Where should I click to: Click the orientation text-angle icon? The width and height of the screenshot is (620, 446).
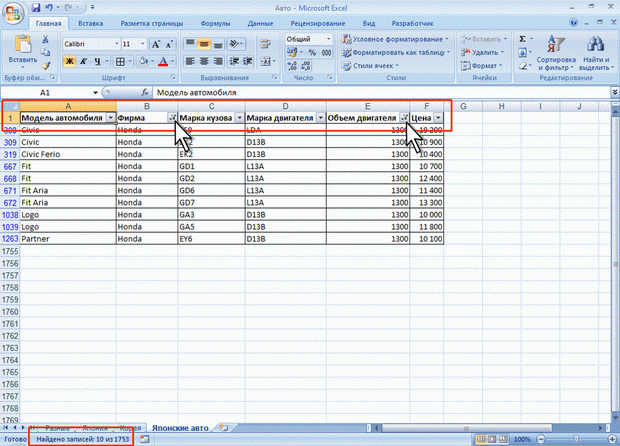pyautogui.click(x=235, y=43)
